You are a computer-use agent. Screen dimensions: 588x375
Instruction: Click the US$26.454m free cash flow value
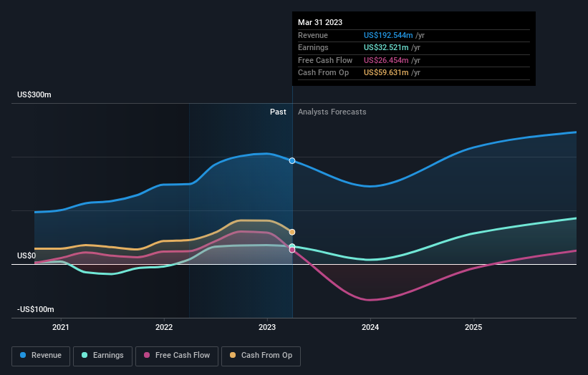[386, 60]
